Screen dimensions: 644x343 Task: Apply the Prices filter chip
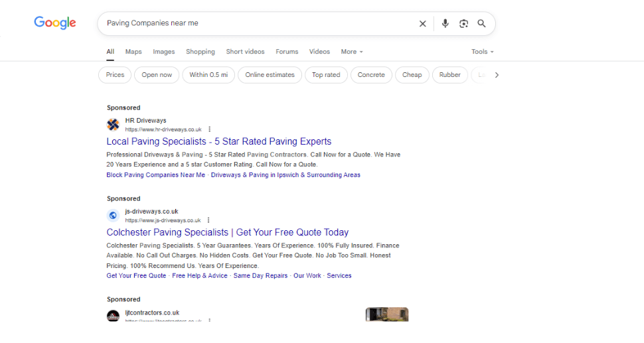(x=115, y=75)
